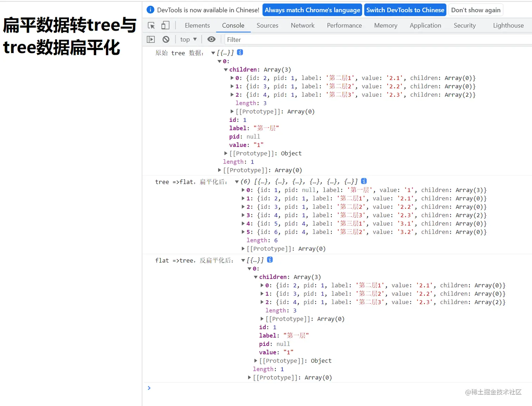Expand flat item 1 labeled 第二层1
The image size is (532, 406).
pyautogui.click(x=243, y=198)
